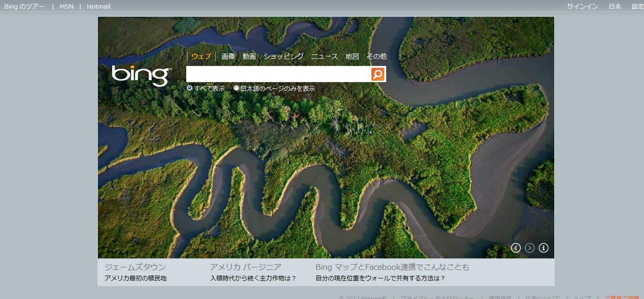Select the すべて表示 radio button
This screenshot has width=644, height=299.
pyautogui.click(x=190, y=88)
